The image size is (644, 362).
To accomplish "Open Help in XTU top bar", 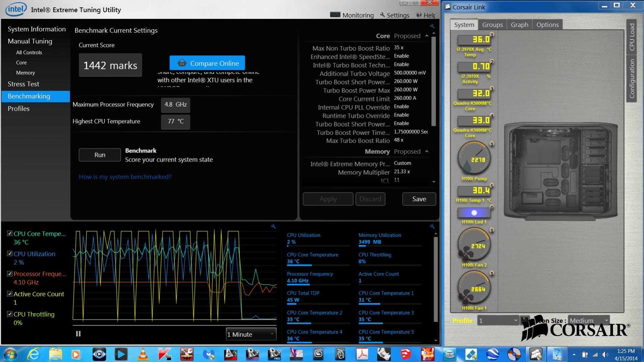I will 426,15.
